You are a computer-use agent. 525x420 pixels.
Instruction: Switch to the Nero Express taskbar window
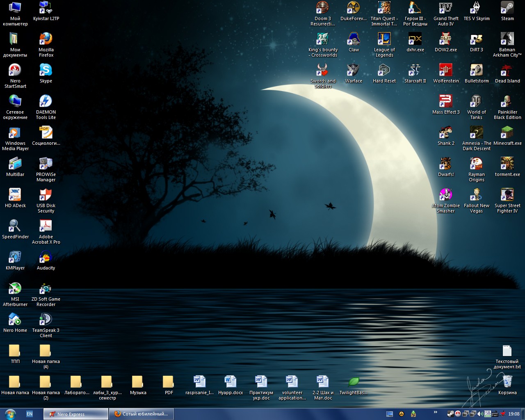[x=76, y=414]
